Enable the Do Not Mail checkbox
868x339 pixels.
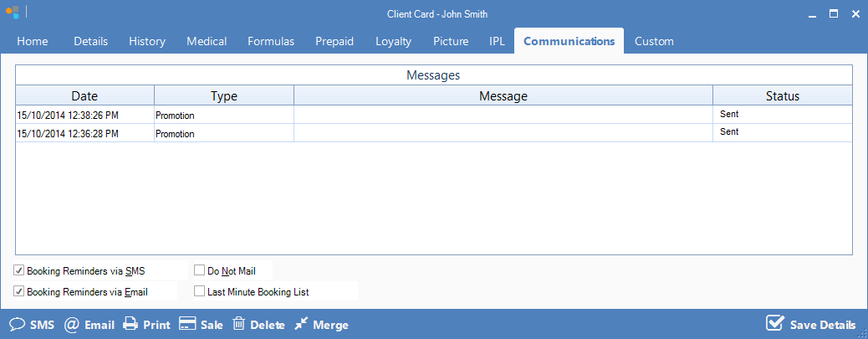click(x=199, y=270)
